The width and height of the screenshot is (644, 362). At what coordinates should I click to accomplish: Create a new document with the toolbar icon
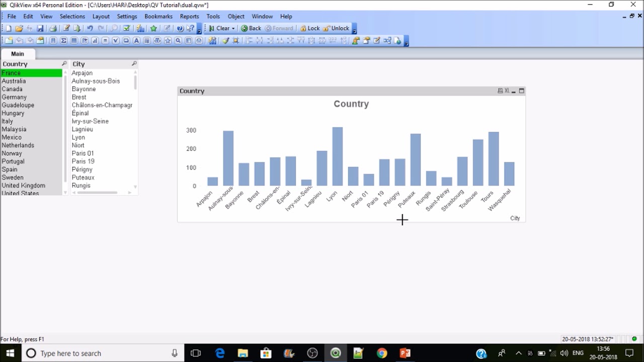(9, 28)
